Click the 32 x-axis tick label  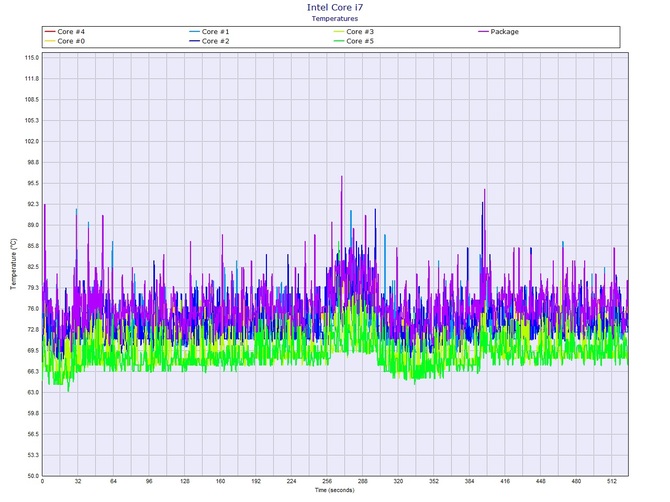78,481
